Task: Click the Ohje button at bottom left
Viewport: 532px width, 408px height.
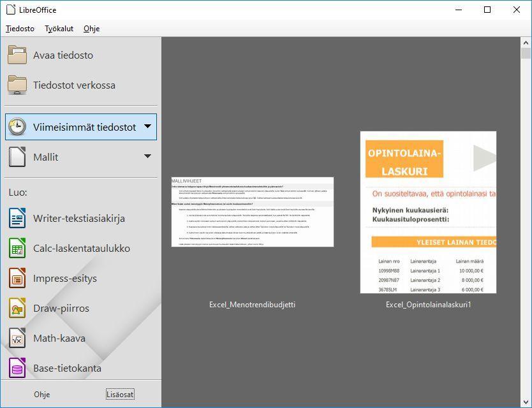Action: [41, 395]
